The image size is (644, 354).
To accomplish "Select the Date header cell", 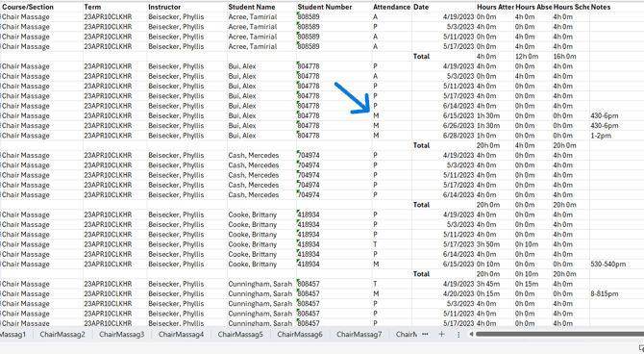I will [x=443, y=7].
